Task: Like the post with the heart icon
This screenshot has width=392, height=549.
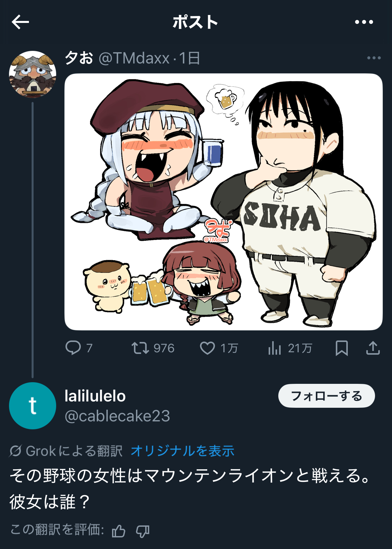Action: point(207,348)
